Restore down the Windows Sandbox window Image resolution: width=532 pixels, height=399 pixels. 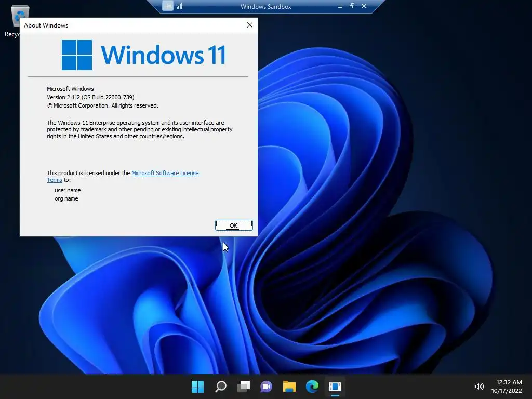[352, 6]
